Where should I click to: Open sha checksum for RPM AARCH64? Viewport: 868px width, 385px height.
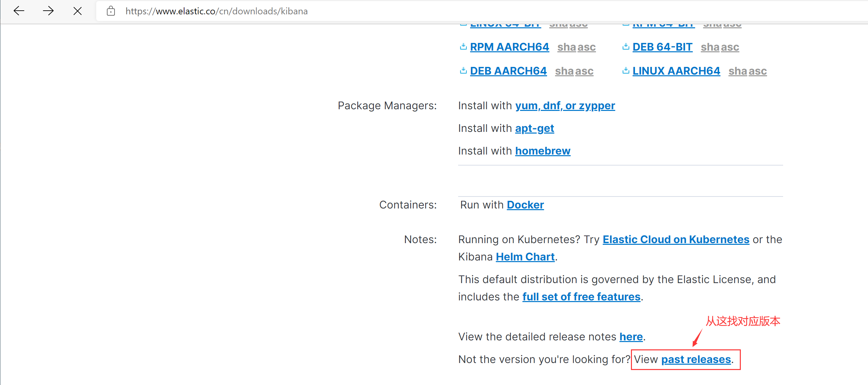[566, 47]
